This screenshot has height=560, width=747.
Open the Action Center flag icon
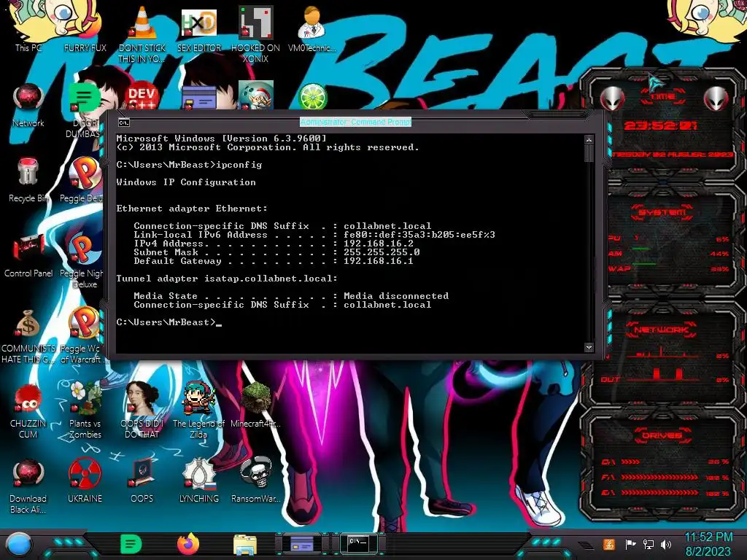(630, 544)
